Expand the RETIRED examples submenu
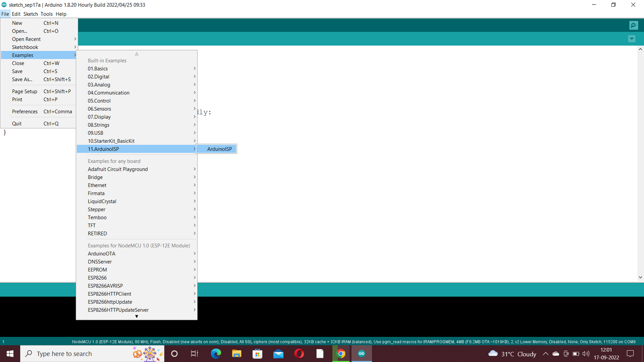The image size is (644, 362). pyautogui.click(x=137, y=234)
